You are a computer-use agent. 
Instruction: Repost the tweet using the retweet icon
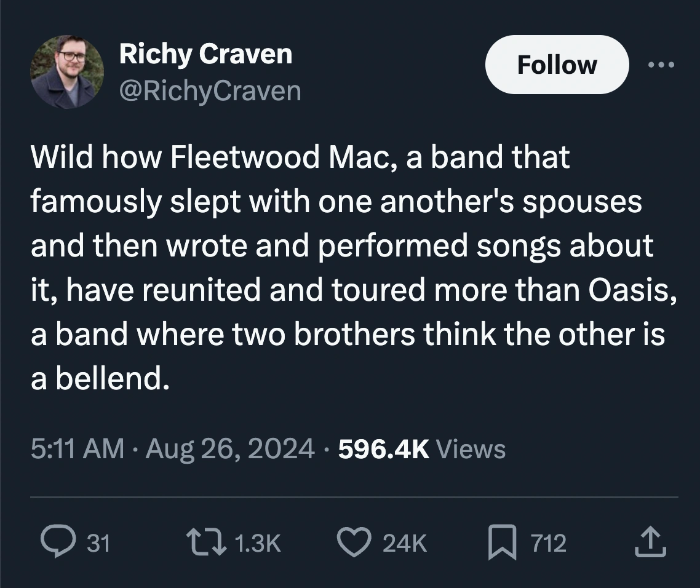(x=203, y=542)
